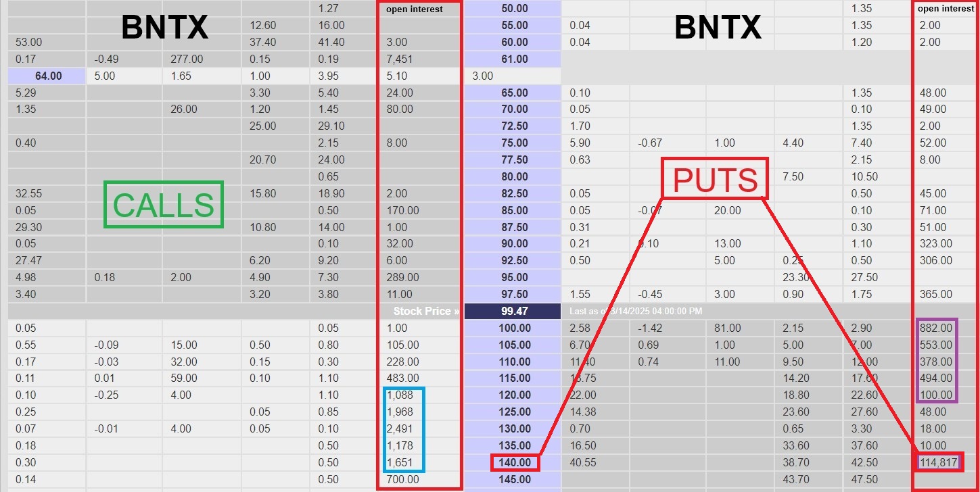Screen dimensions: 980x492
Task: Click the 145.00 strike price cell
Action: click(514, 479)
